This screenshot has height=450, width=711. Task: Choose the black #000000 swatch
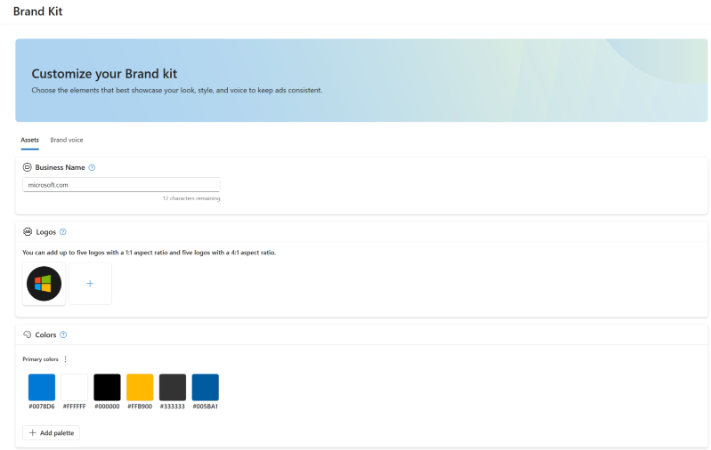point(107,387)
